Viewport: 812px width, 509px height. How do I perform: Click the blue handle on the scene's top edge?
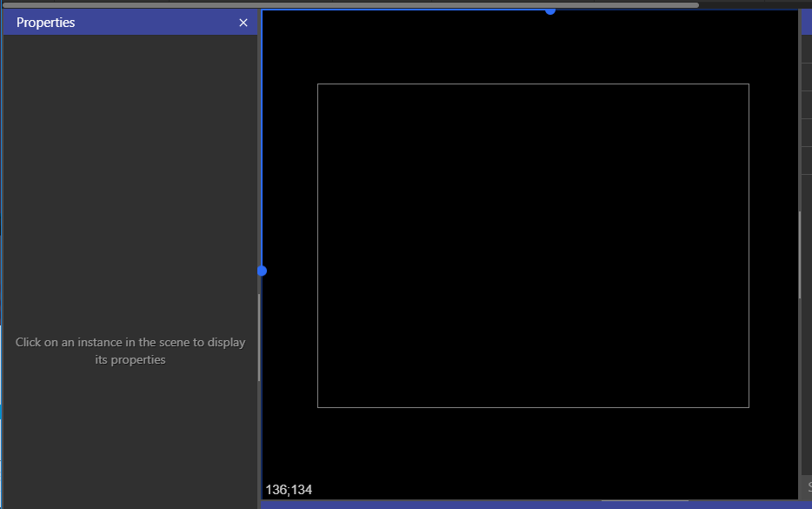(550, 10)
